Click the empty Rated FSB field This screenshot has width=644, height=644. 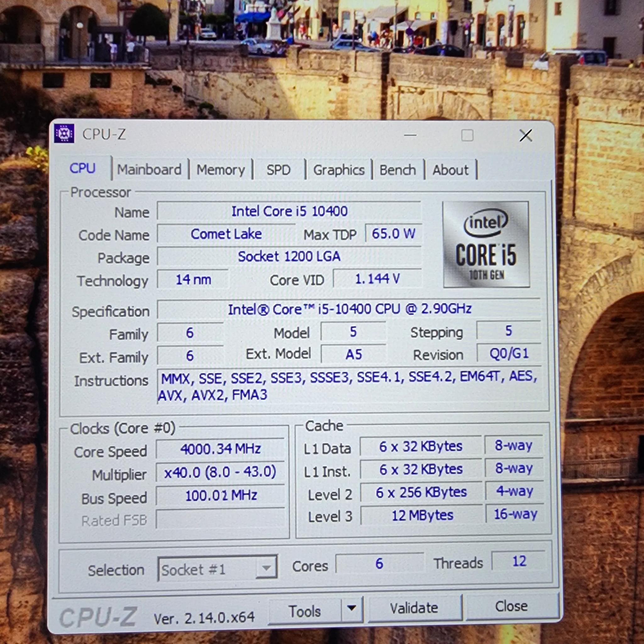(220, 519)
